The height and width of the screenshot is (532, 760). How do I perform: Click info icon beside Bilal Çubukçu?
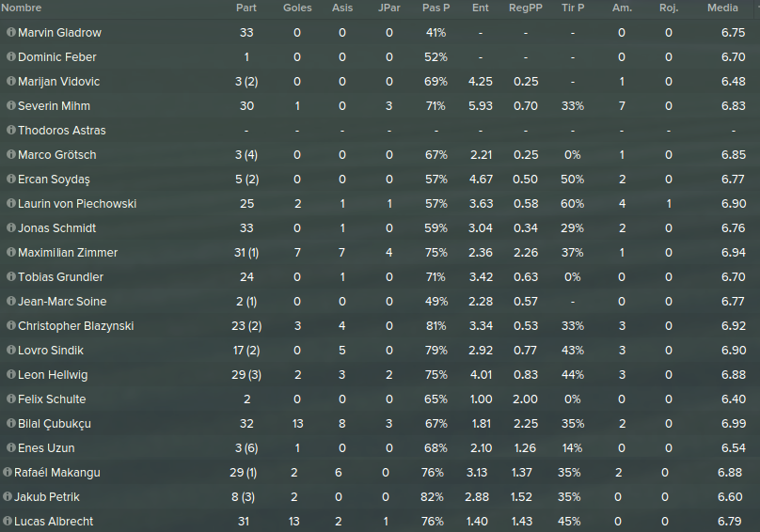click(x=11, y=423)
